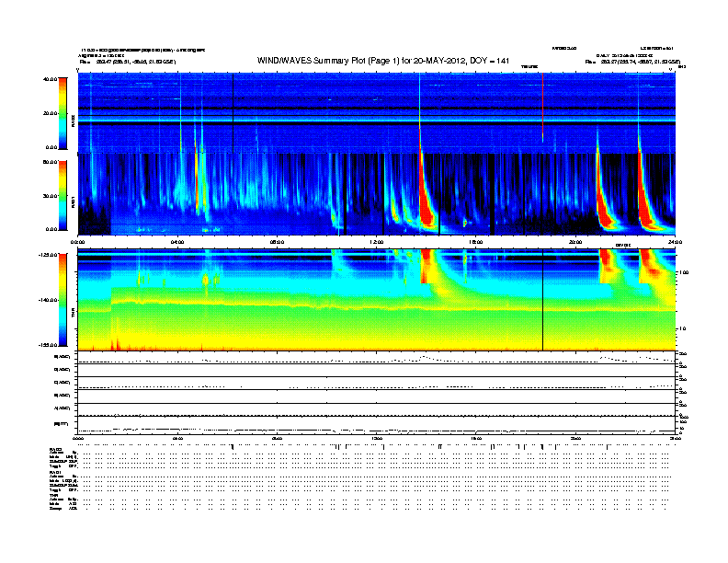The height and width of the screenshot is (563, 728).
Task: Click the 08:00 time label under RAD1 spectrogram
Action: [x=277, y=242]
